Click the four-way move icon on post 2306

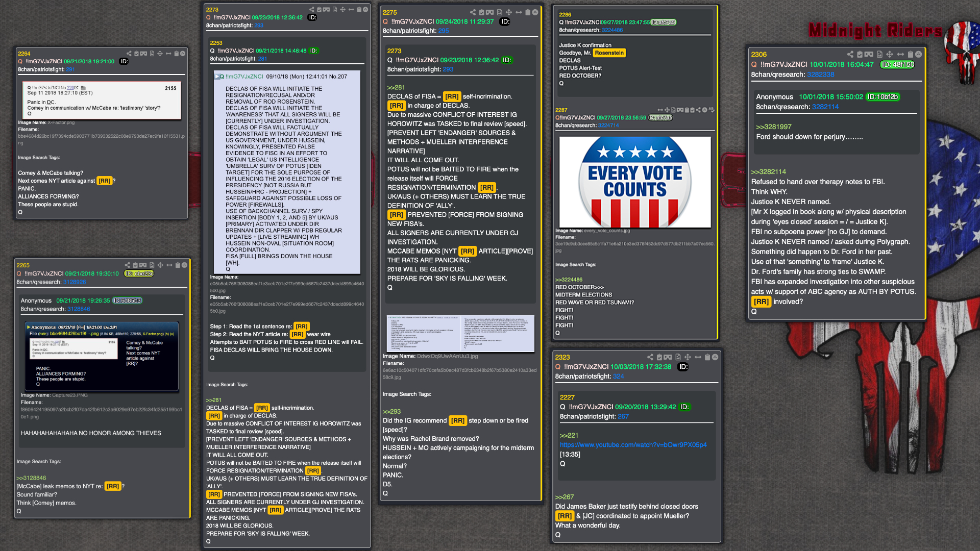pyautogui.click(x=890, y=54)
